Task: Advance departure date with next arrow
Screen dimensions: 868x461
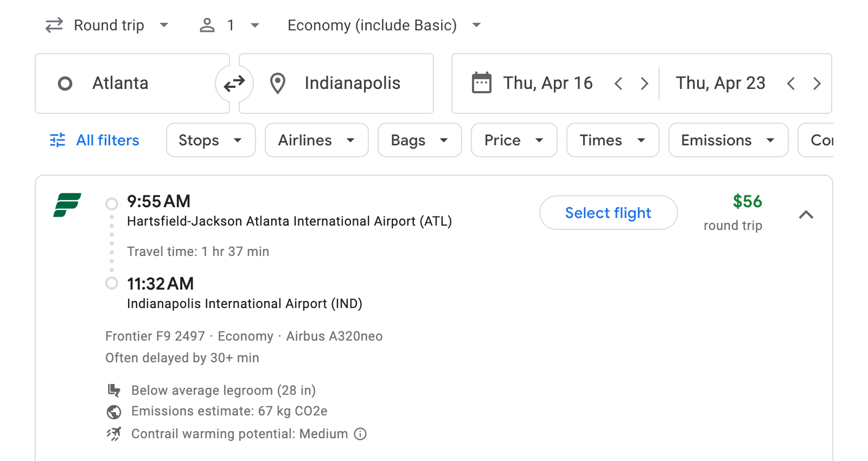Action: click(644, 83)
